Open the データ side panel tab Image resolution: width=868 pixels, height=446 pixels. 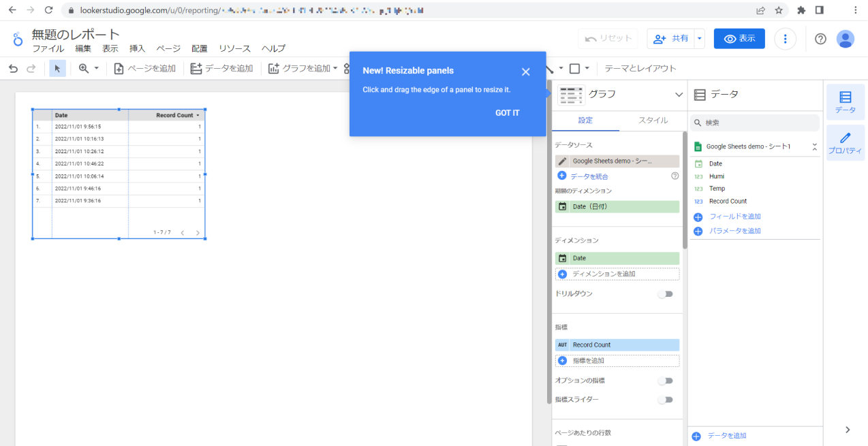[x=845, y=102]
